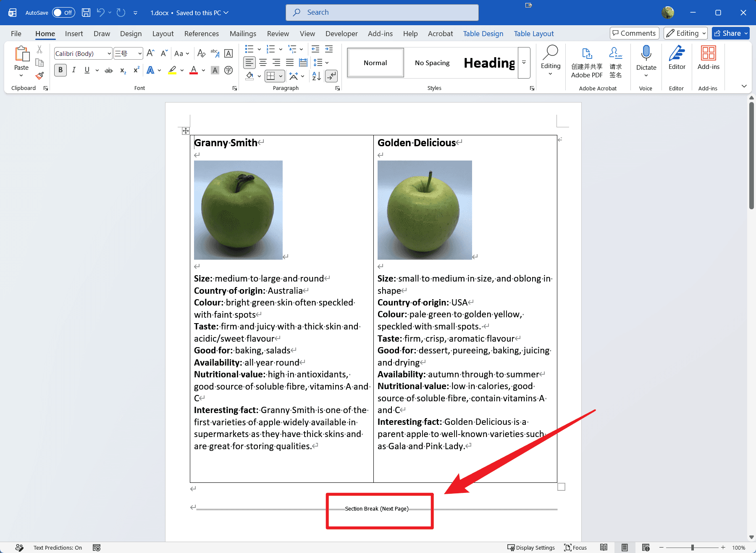Open the borders dropdown arrow
This screenshot has width=756, height=553.
[281, 76]
